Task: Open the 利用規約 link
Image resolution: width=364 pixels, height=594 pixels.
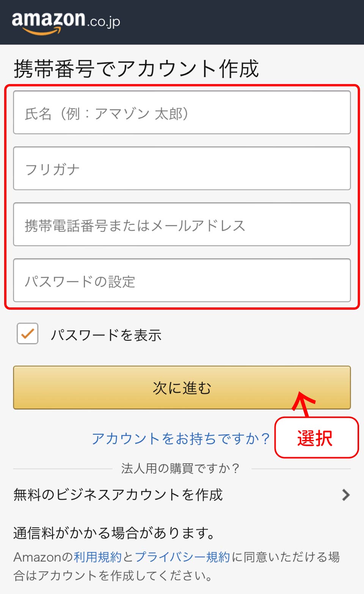Action: [x=97, y=557]
